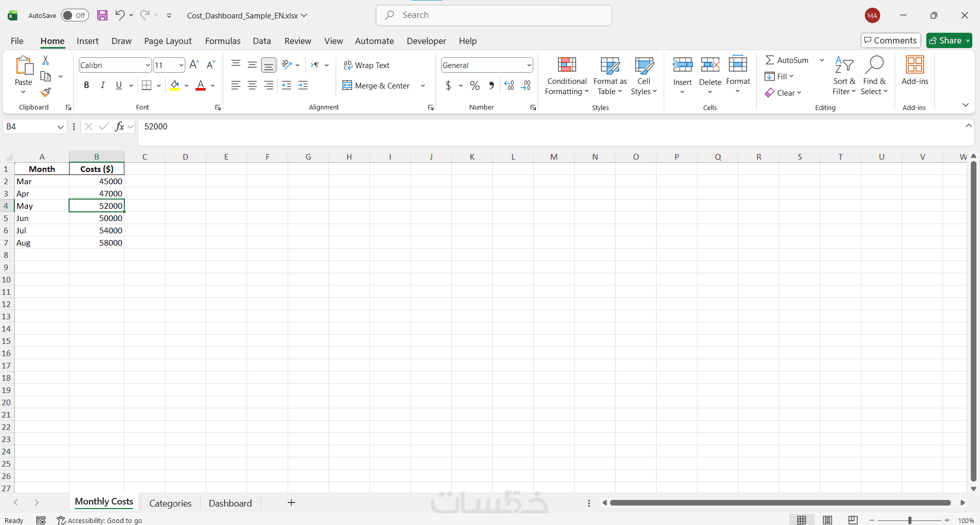This screenshot has width=980, height=525.
Task: Apply the red font color
Action: 201,85
